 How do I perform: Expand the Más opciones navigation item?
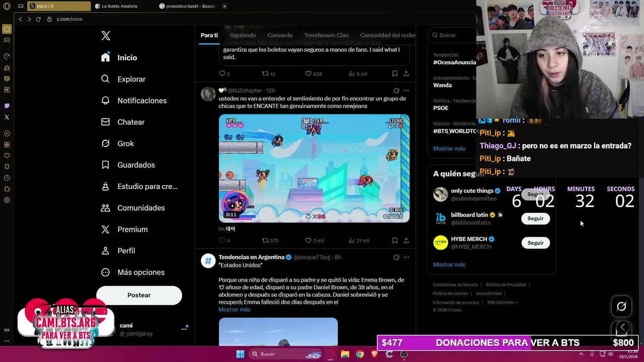133,272
